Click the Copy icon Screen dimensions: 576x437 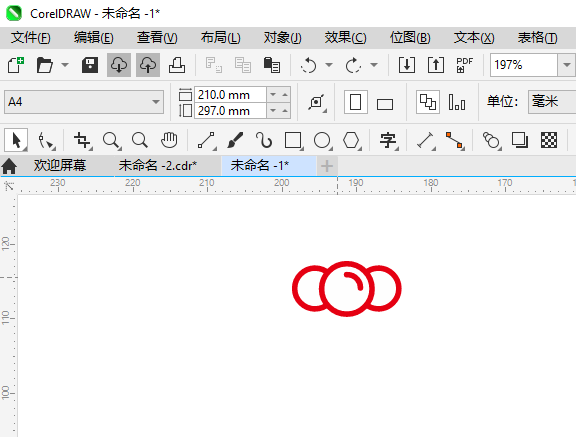coord(242,65)
